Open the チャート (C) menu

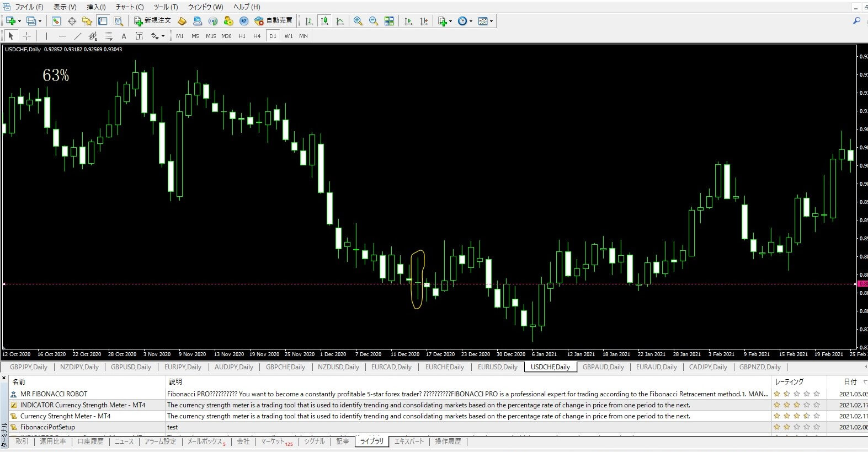click(x=130, y=7)
